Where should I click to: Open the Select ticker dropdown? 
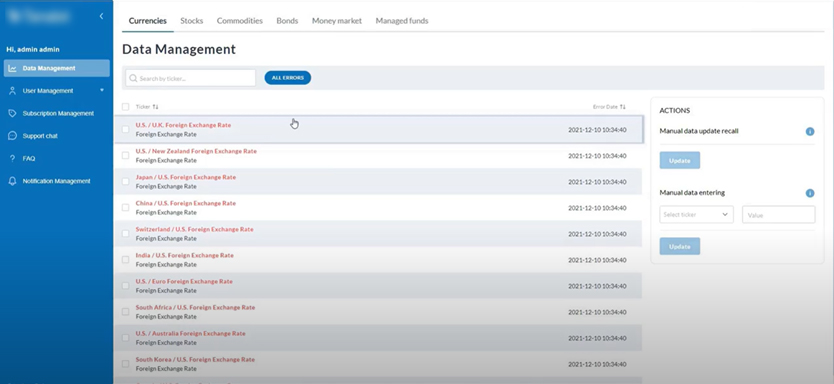[696, 215]
